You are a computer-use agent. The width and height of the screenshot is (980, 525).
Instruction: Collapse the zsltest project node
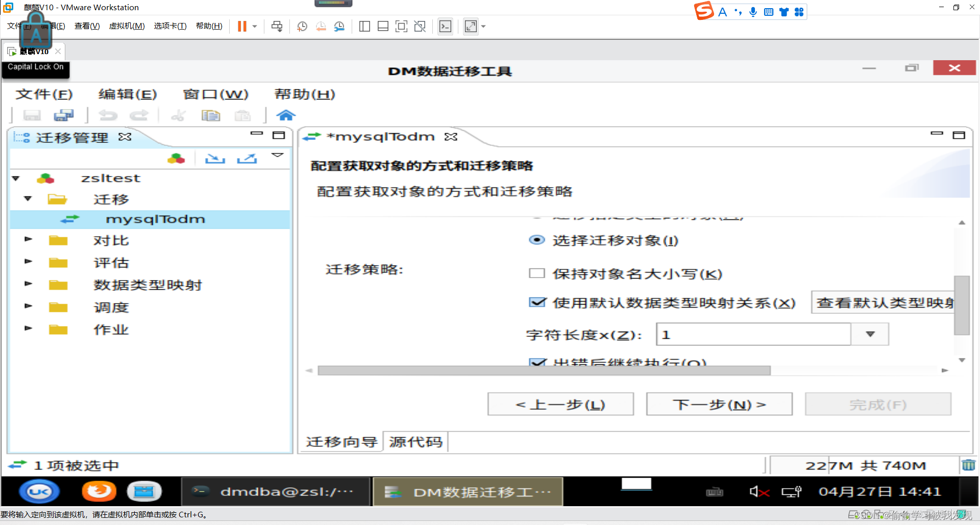16,179
